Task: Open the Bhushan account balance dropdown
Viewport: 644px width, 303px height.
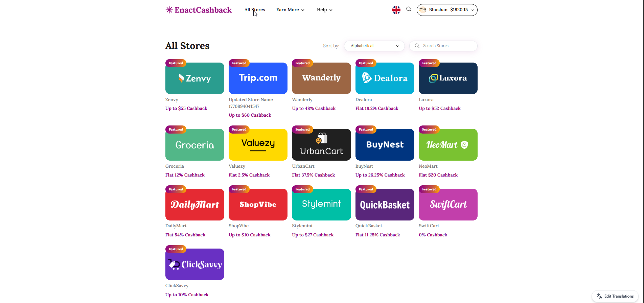Action: [x=447, y=10]
